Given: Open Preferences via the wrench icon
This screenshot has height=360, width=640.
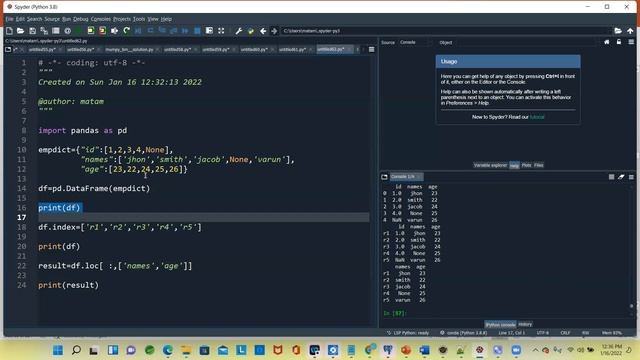Looking at the screenshot, I should pos(239,31).
